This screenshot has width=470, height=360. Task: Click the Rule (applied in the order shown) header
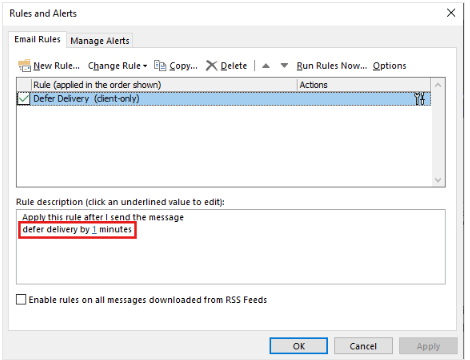tap(164, 85)
